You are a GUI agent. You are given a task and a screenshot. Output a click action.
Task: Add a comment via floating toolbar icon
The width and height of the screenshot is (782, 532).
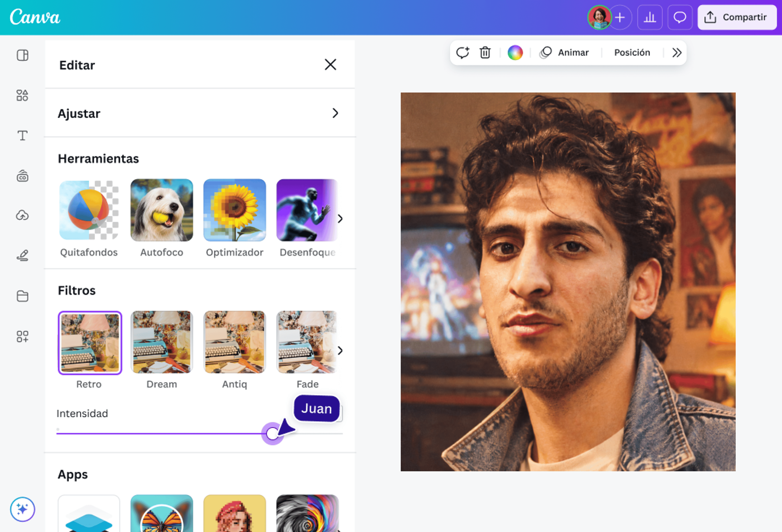(463, 53)
